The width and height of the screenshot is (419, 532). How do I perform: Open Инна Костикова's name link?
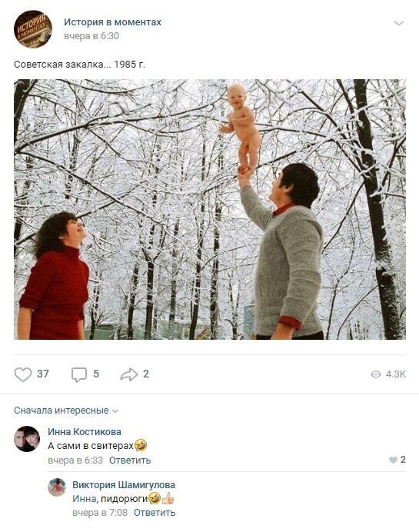click(x=85, y=431)
